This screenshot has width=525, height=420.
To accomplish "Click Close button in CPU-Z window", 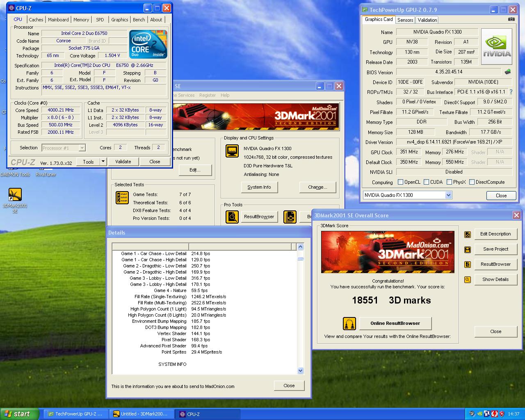I will (x=155, y=162).
